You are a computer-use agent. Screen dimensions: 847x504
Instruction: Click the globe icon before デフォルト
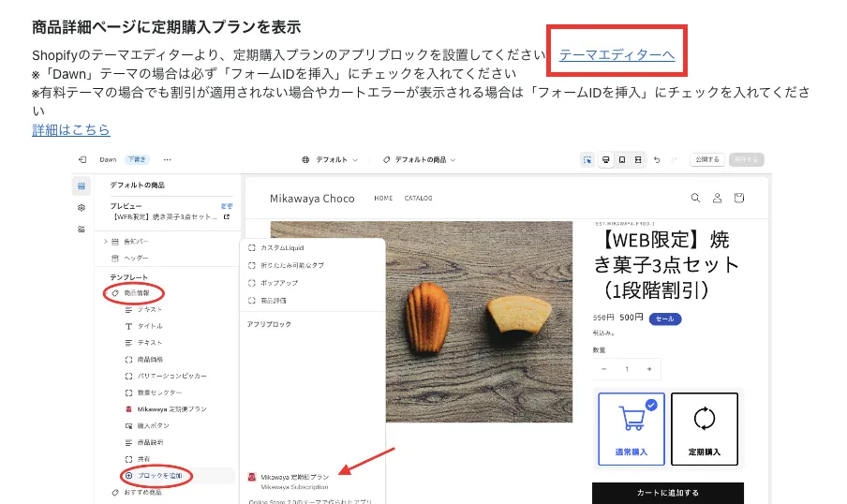[305, 160]
